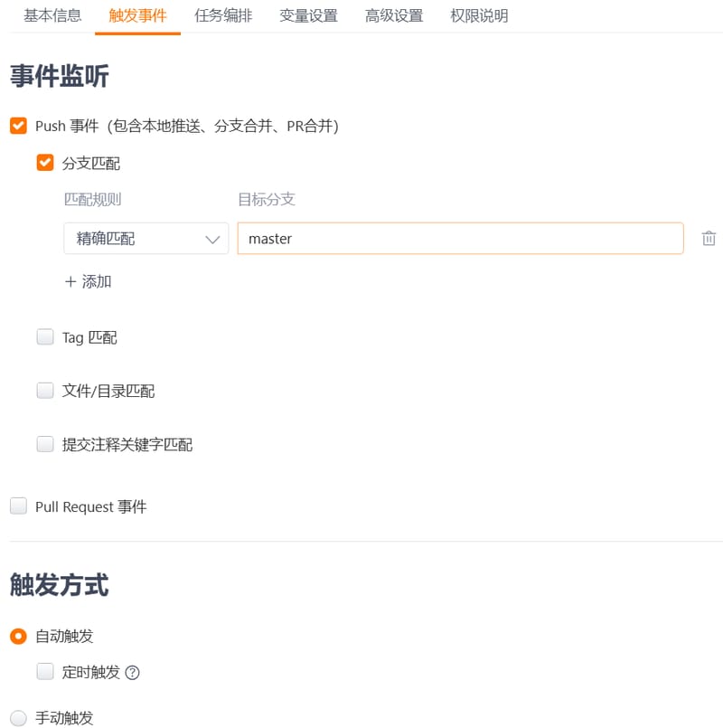Focus the 目标分支 field containing master
This screenshot has width=723, height=728.
(x=460, y=238)
